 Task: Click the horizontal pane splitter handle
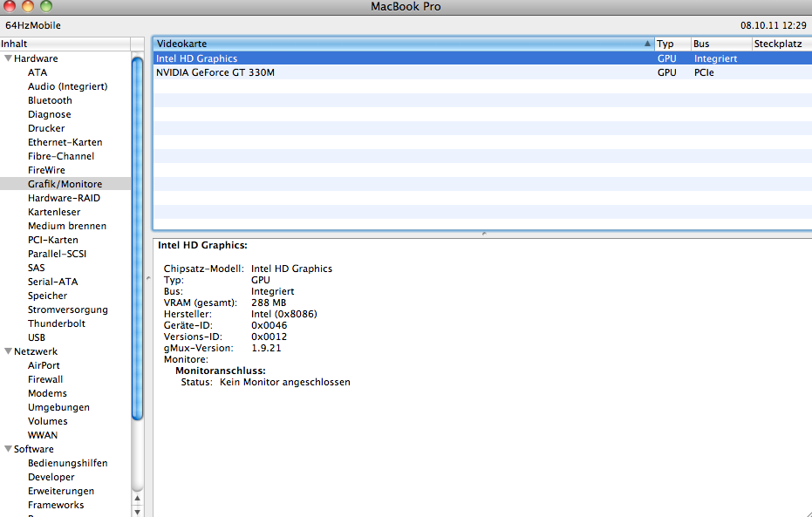tap(484, 234)
